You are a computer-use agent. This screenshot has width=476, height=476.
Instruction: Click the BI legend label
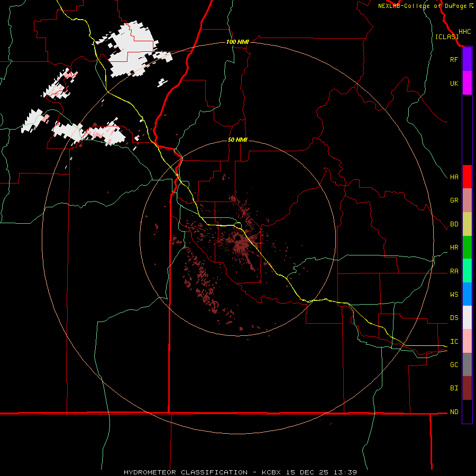[x=454, y=388]
